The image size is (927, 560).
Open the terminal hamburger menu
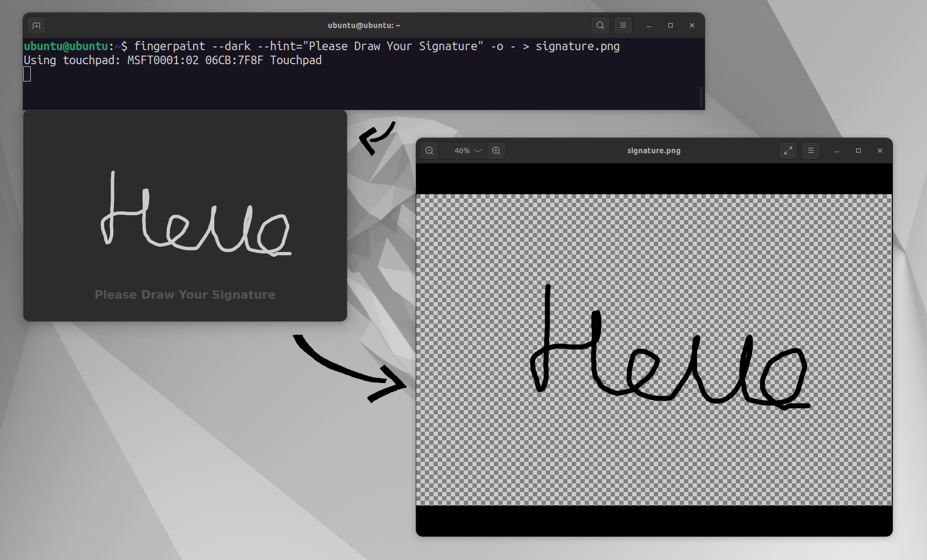[x=622, y=25]
